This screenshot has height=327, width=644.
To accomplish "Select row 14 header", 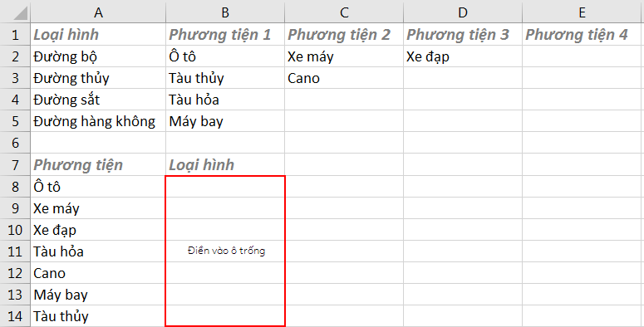I will coord(15,316).
